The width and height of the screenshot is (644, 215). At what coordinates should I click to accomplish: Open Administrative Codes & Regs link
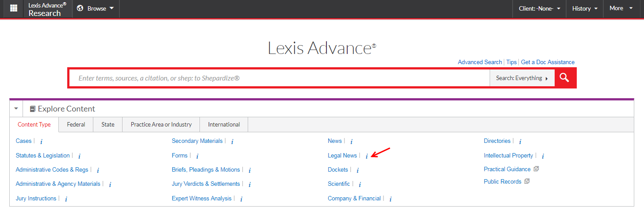[52, 170]
